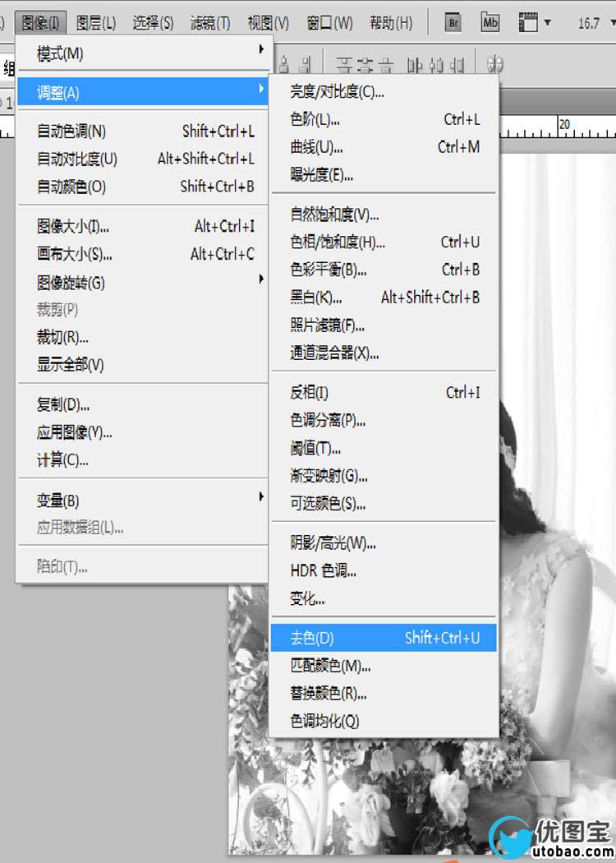Open 替换颜色(R)... adjustment
The image size is (616, 863).
[x=384, y=694]
